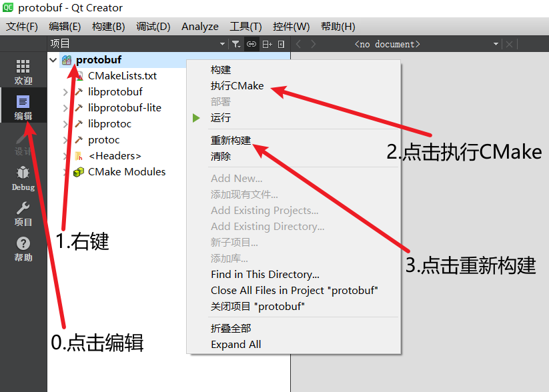Expand the libprotoc target node
549x392 pixels.
(x=65, y=124)
